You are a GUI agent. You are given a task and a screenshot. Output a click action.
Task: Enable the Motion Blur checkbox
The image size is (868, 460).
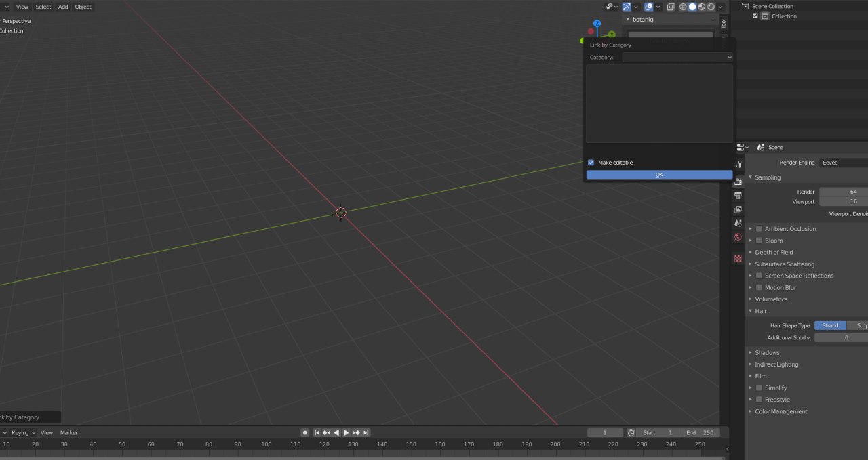759,287
